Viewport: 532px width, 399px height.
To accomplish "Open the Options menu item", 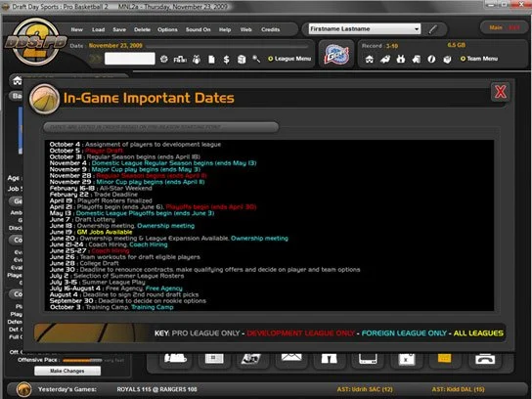I will 167,29.
